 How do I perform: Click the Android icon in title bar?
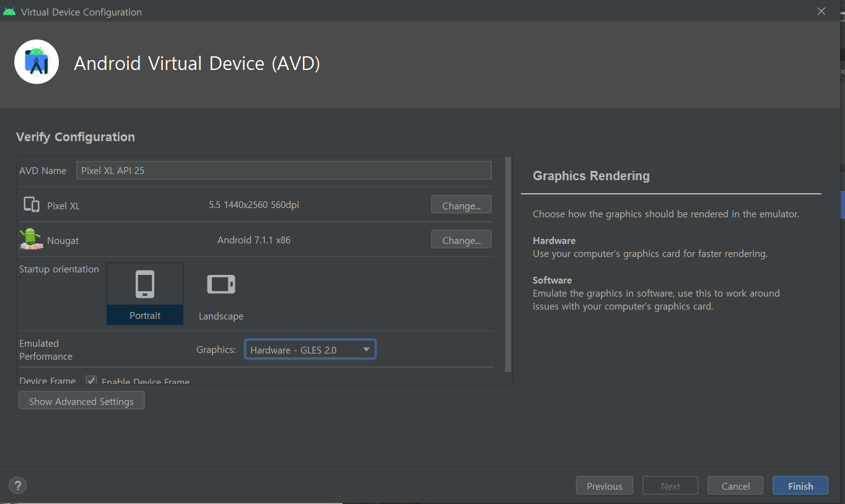coord(9,11)
